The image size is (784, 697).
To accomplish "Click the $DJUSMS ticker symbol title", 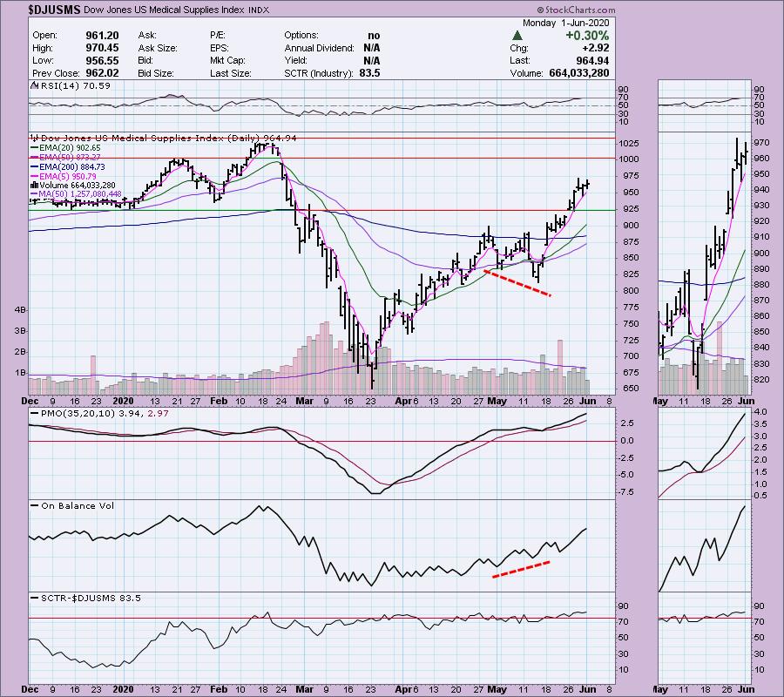I will tap(55, 10).
